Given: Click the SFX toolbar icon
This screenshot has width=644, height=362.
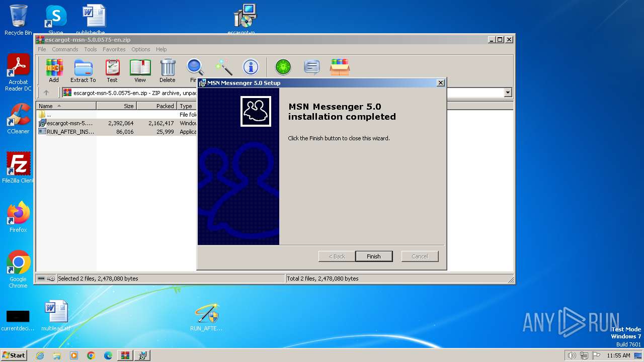Looking at the screenshot, I should click(x=340, y=67).
